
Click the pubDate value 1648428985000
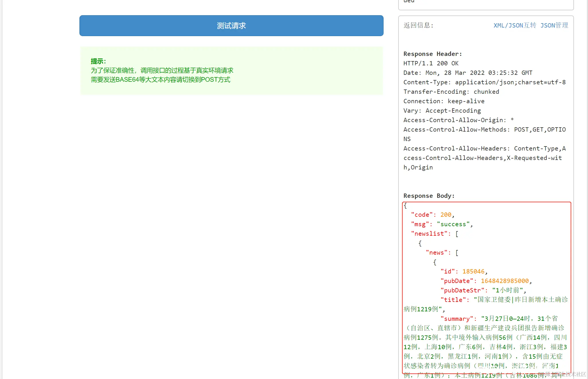tap(505, 281)
